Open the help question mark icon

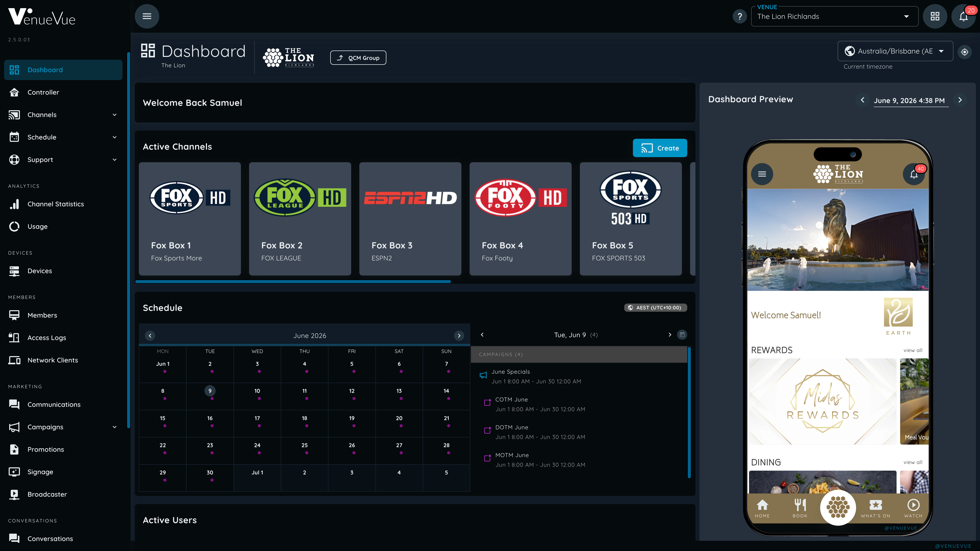point(740,16)
